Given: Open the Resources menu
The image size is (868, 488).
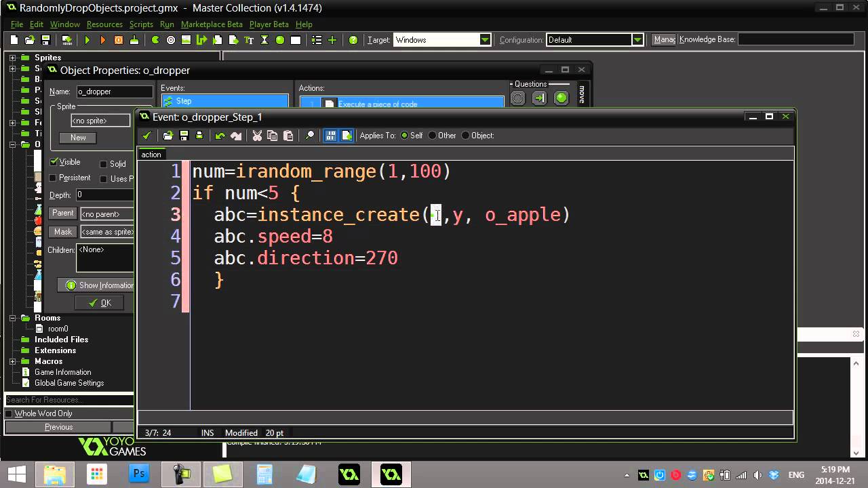Looking at the screenshot, I should [x=104, y=24].
